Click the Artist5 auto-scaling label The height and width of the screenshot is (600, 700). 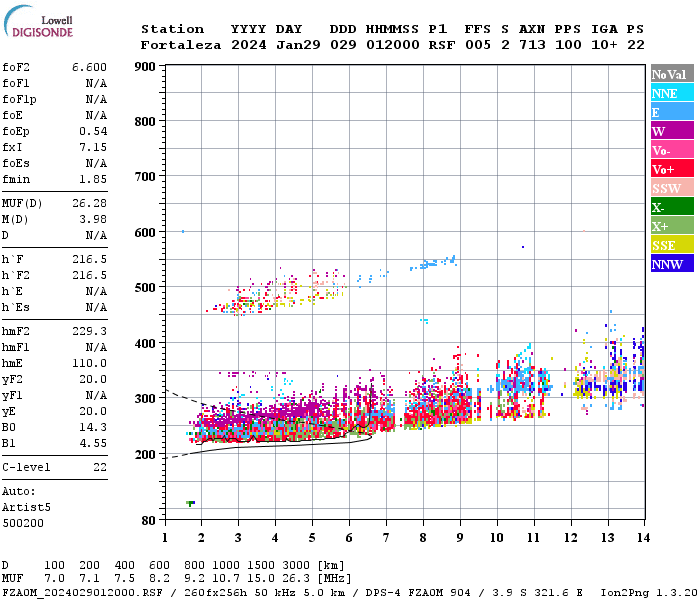pyautogui.click(x=26, y=508)
